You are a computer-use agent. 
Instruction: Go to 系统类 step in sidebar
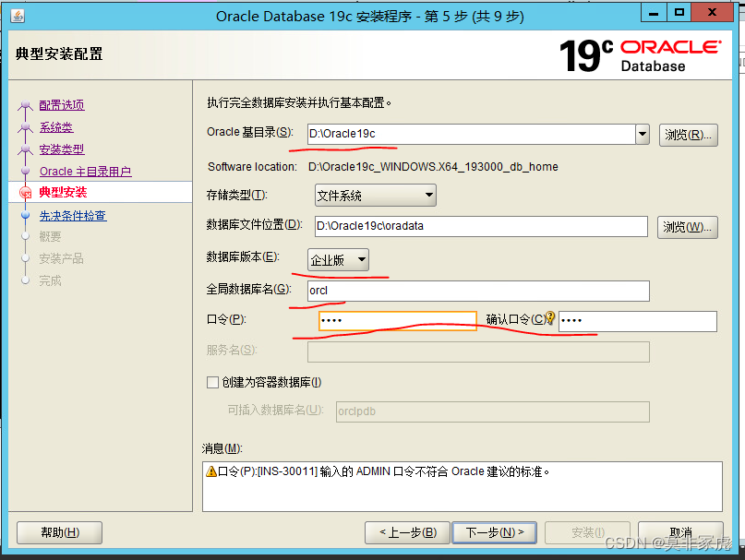click(56, 127)
